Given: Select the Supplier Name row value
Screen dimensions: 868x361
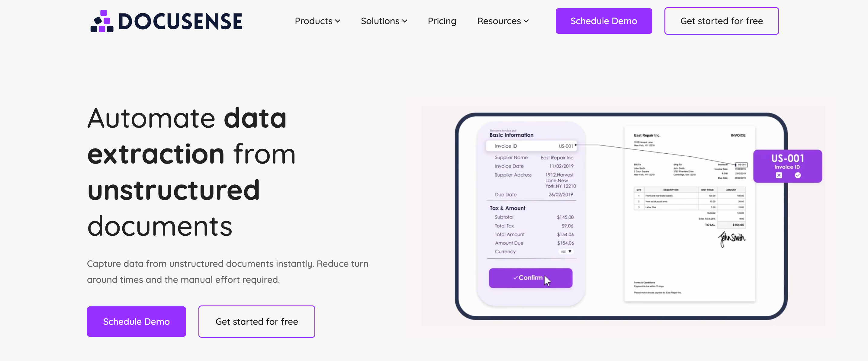Looking at the screenshot, I should pos(557,158).
